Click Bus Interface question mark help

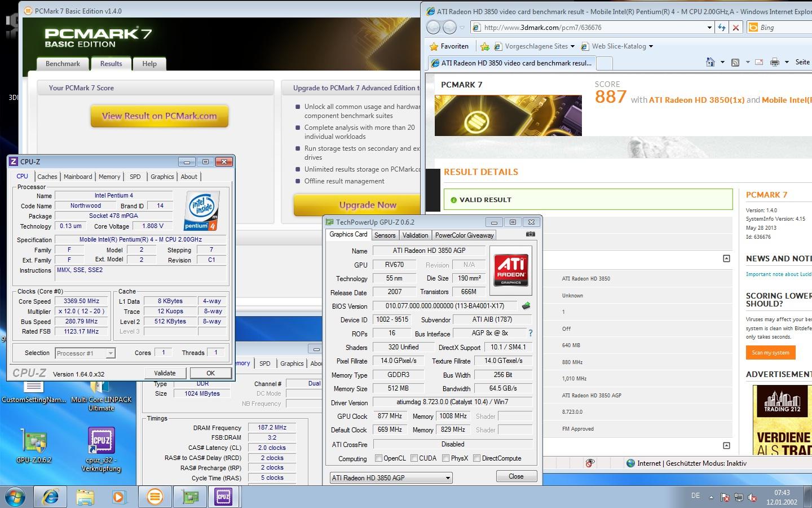click(530, 333)
